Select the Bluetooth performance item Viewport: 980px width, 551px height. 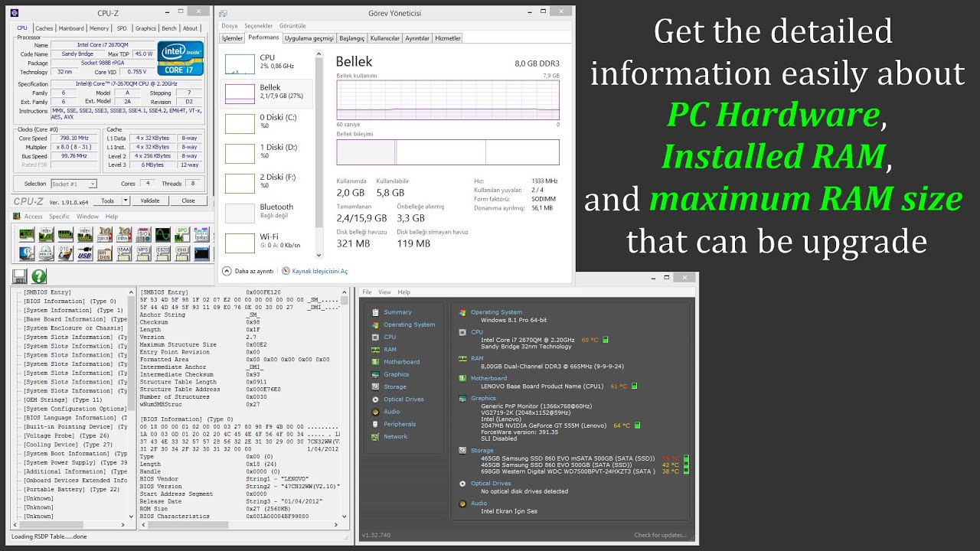266,211
